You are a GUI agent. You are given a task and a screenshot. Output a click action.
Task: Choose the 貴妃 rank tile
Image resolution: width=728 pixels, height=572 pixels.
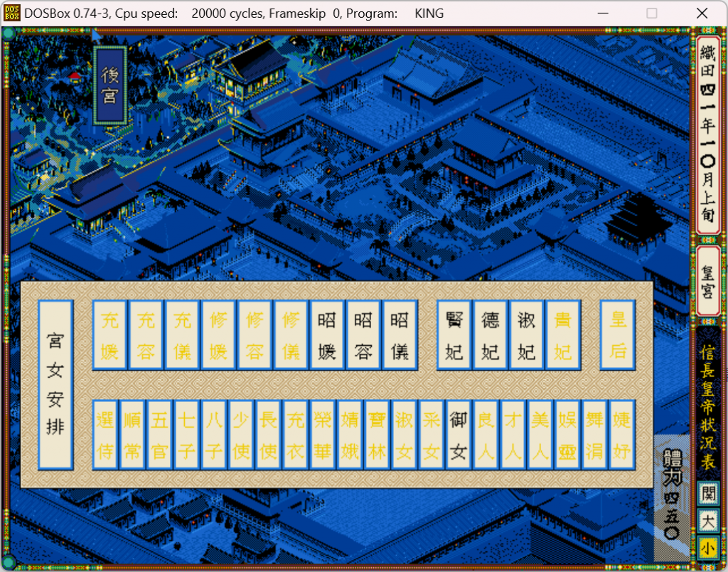click(563, 335)
